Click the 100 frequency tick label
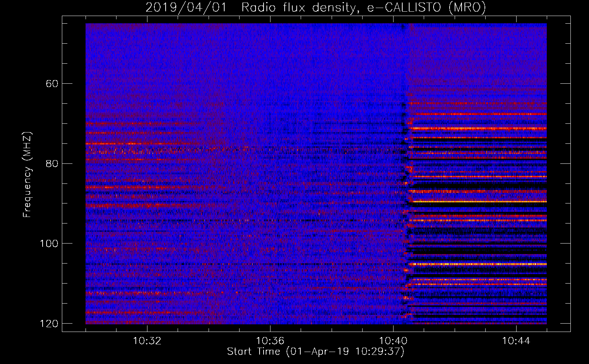Viewport: 589px width, 364px height. tap(49, 244)
